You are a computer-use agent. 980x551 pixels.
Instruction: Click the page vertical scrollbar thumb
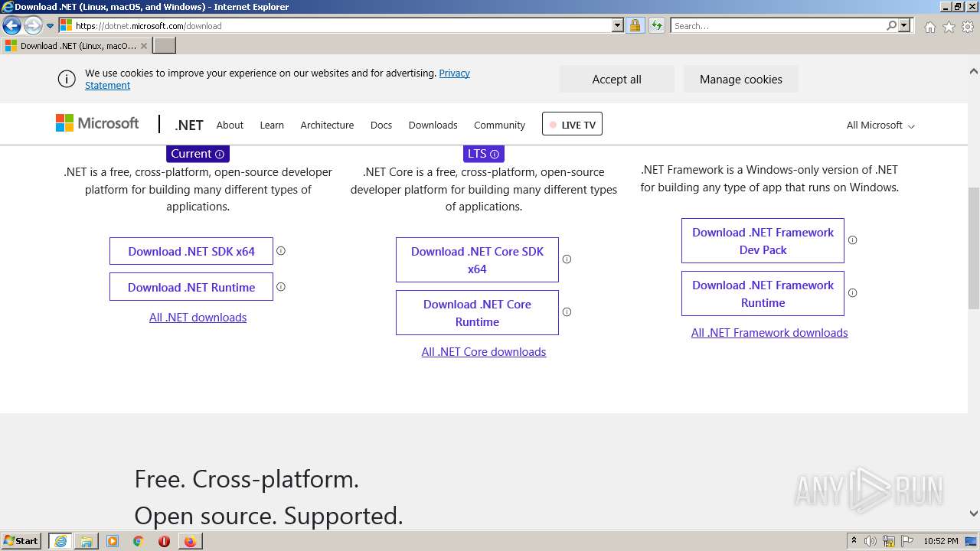[973, 248]
